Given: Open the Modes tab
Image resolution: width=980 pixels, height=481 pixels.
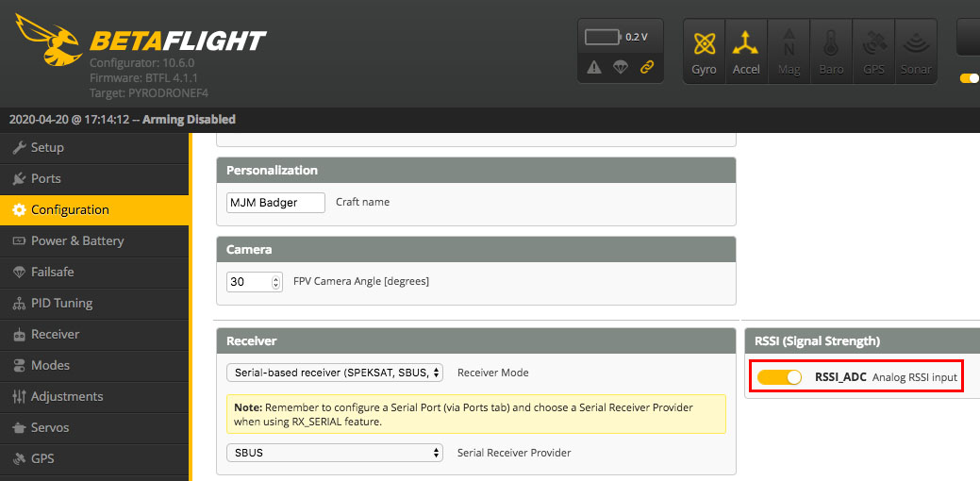Looking at the screenshot, I should (x=50, y=365).
